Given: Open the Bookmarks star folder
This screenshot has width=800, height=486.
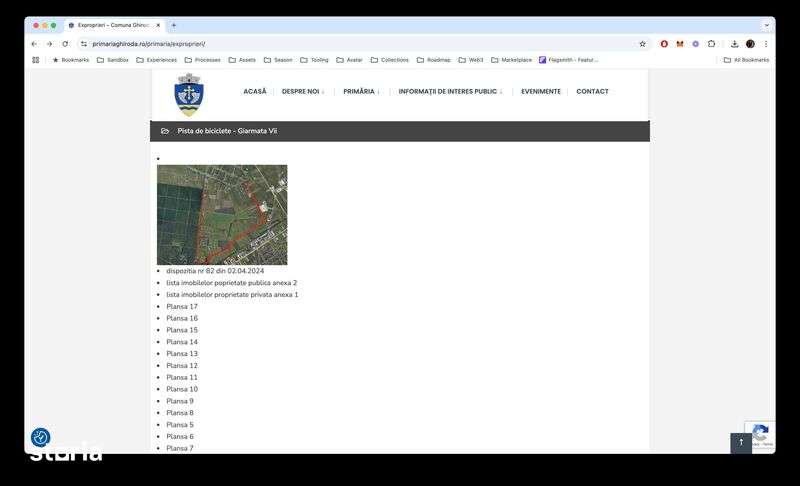Looking at the screenshot, I should pos(70,60).
